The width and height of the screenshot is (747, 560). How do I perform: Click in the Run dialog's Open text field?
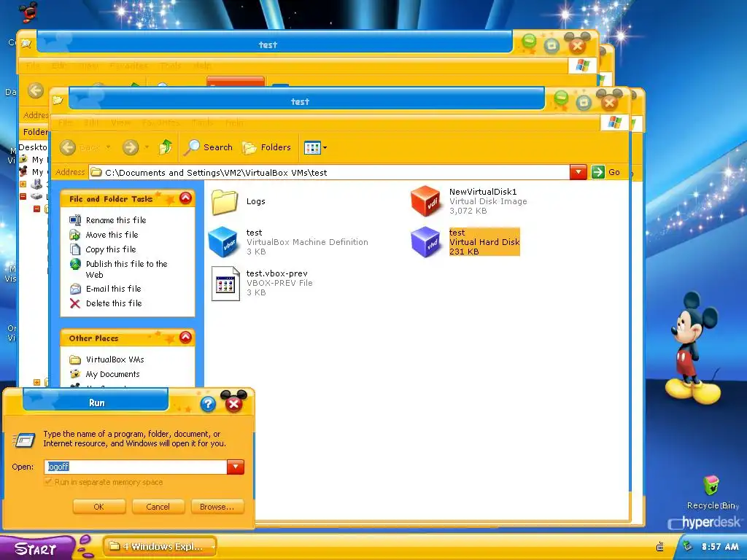point(136,467)
